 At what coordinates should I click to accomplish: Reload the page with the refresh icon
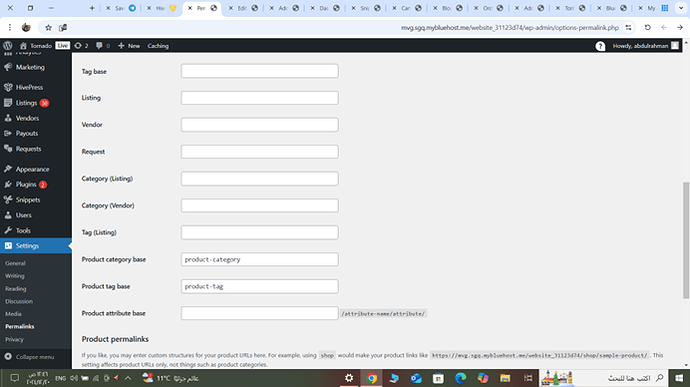pyautogui.click(x=647, y=27)
